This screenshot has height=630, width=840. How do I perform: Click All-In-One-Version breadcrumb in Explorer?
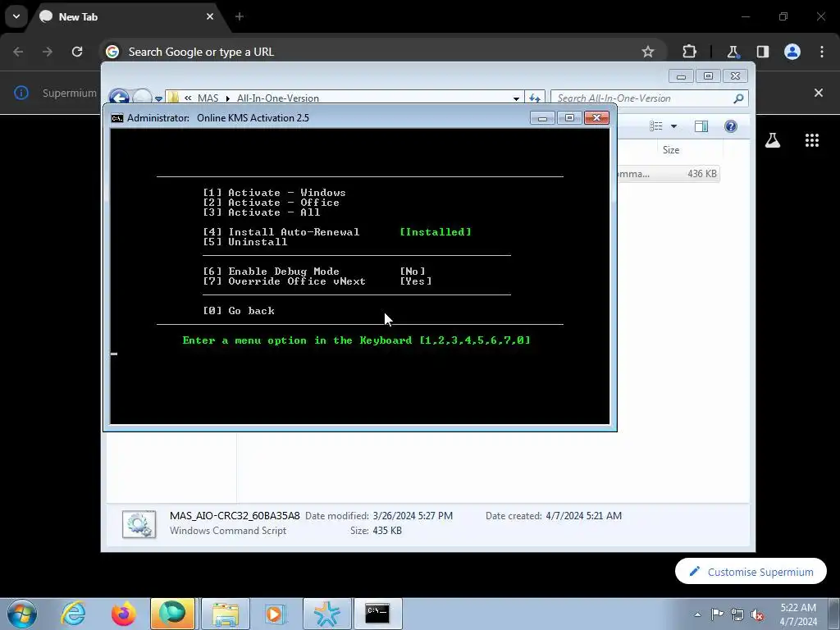[278, 98]
